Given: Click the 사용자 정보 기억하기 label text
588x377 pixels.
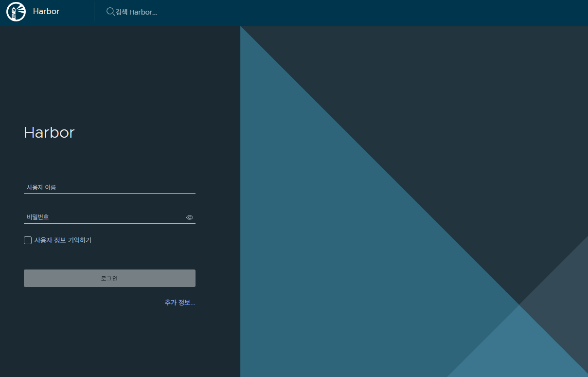Looking at the screenshot, I should tap(63, 240).
